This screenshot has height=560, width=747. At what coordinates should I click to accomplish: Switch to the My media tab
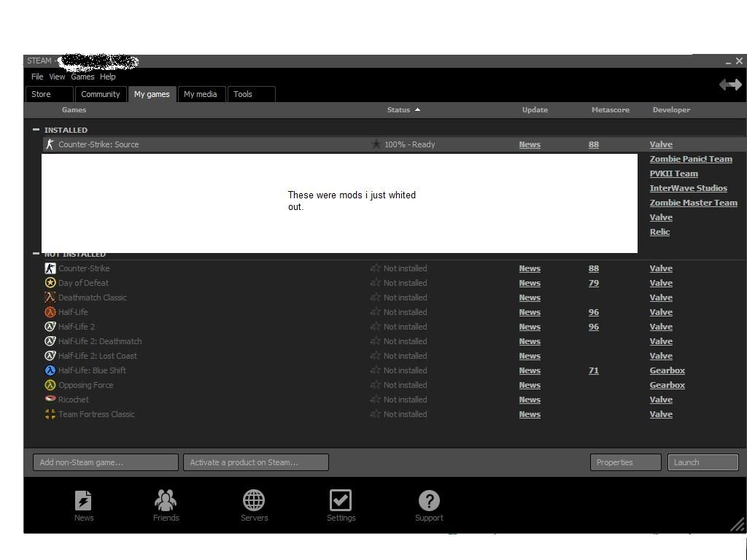(x=201, y=94)
